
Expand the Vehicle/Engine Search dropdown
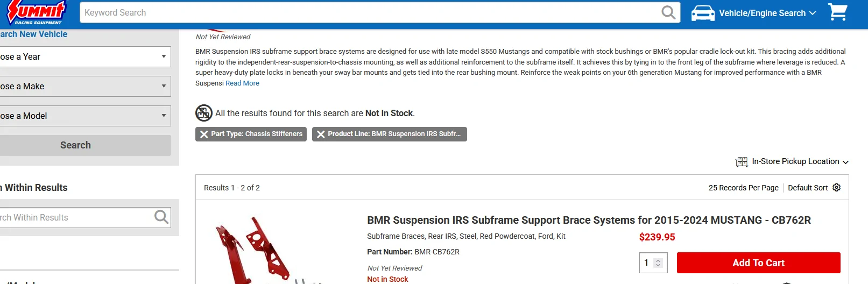pyautogui.click(x=767, y=13)
